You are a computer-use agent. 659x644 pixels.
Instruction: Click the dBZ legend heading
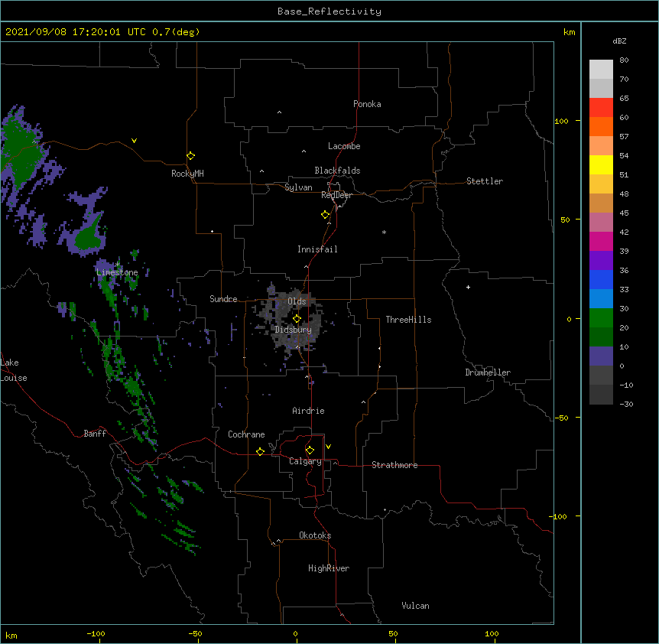(x=619, y=41)
